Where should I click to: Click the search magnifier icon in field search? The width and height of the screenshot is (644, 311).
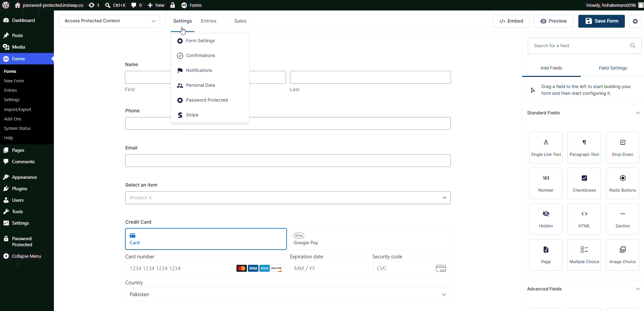pos(633,46)
